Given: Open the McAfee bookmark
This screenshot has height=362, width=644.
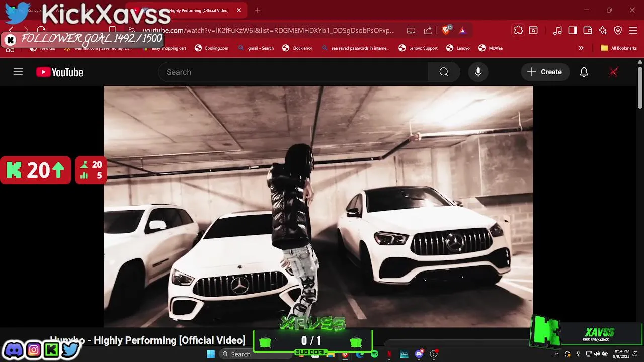Looking at the screenshot, I should tap(491, 48).
